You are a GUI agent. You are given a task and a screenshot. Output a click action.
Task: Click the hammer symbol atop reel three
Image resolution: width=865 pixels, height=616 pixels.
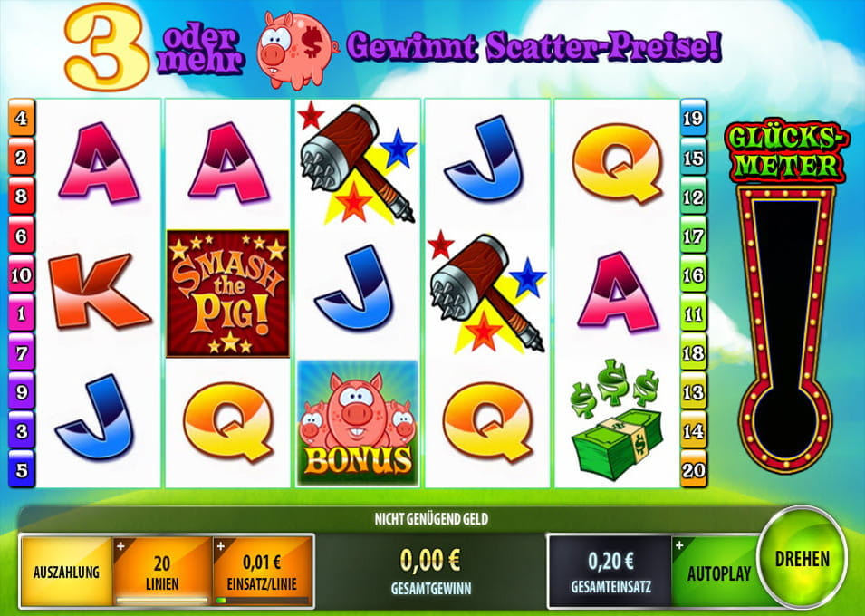pyautogui.click(x=358, y=163)
